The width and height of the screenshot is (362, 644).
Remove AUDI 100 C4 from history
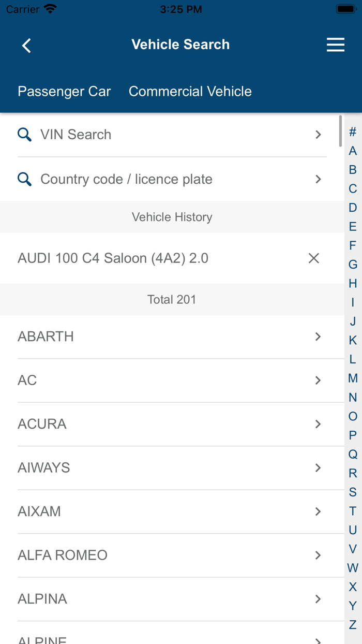(313, 258)
